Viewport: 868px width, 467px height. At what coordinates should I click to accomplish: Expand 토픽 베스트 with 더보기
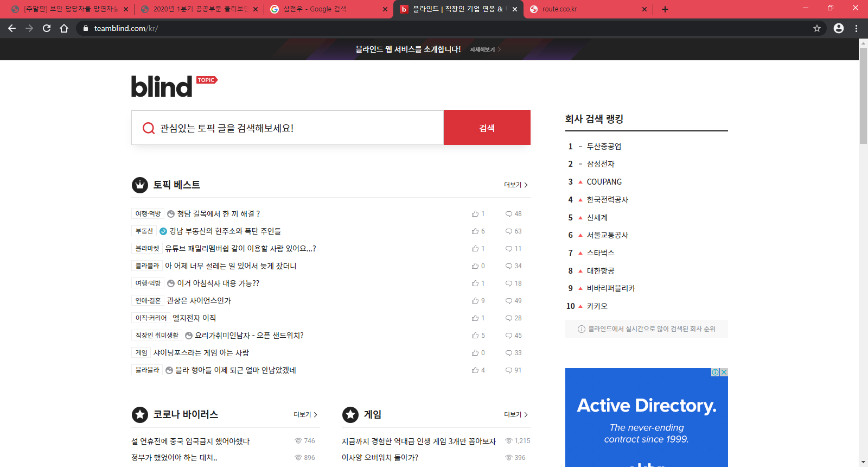[x=516, y=185]
